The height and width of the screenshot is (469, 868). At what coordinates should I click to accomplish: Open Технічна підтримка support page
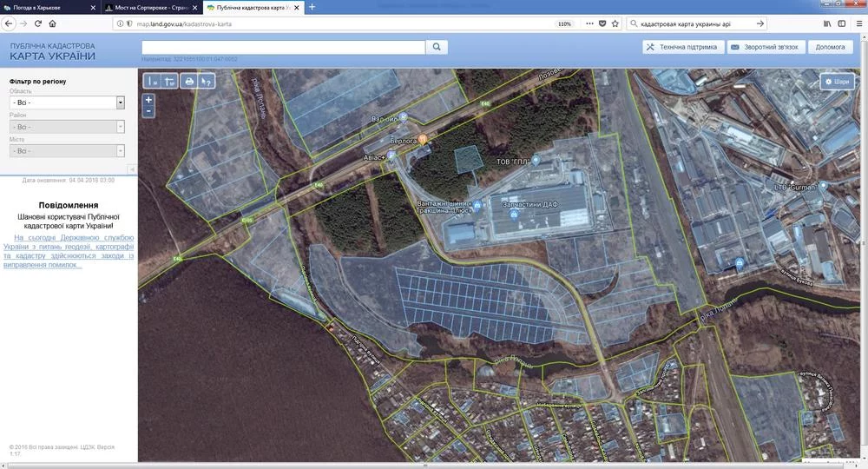pos(682,47)
